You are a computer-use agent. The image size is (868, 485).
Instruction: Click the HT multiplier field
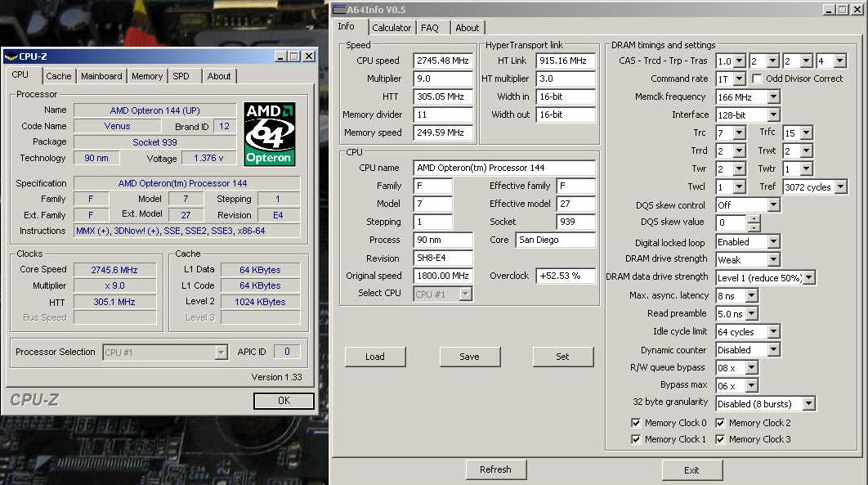click(566, 79)
